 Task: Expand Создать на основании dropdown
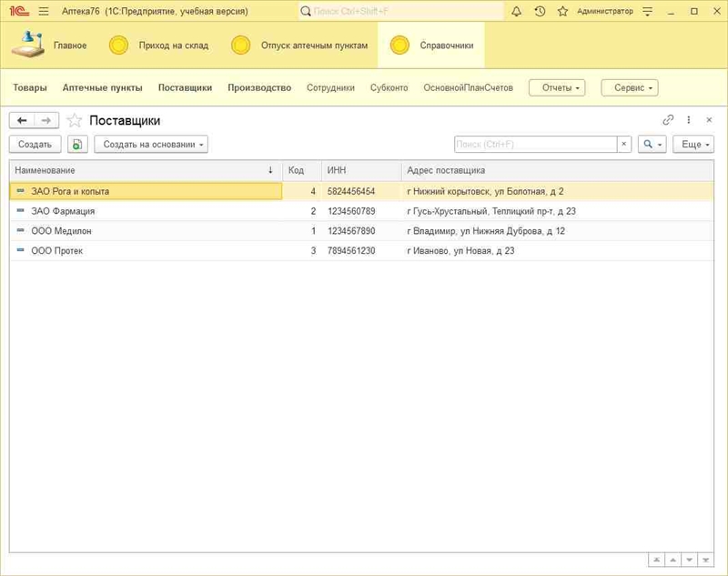point(151,145)
